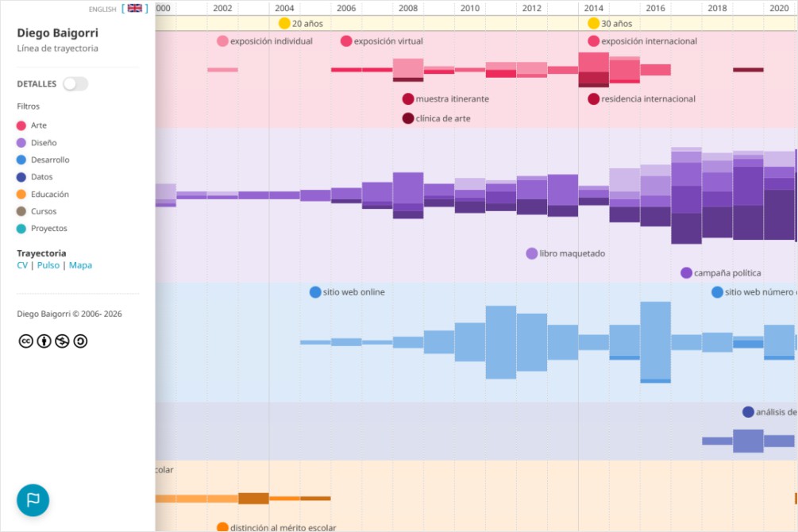Open the Mapa link
The height and width of the screenshot is (532, 798).
tap(80, 265)
